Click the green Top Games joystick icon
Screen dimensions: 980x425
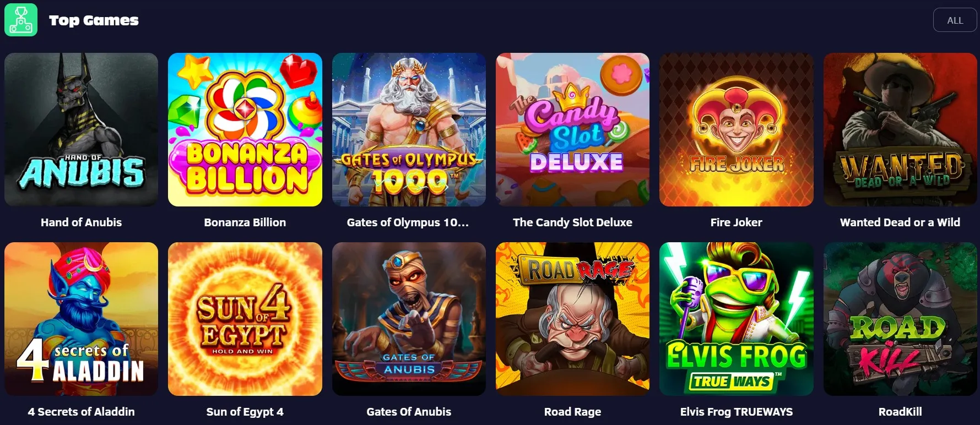coord(21,20)
